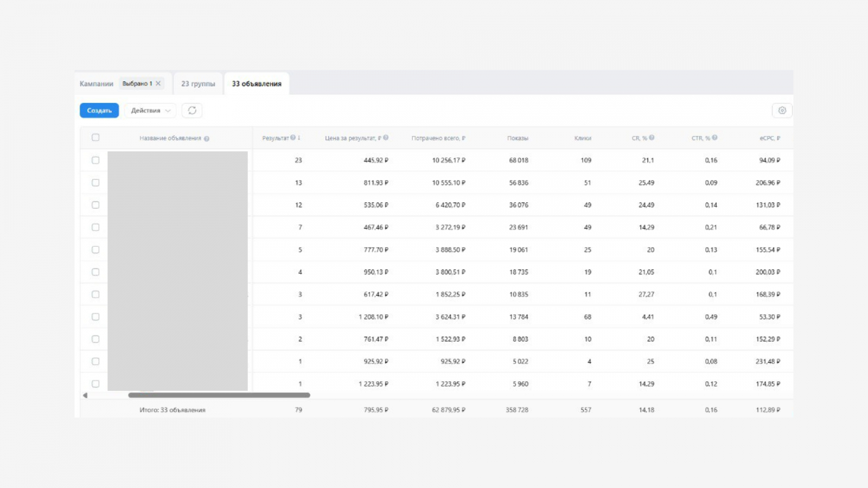868x488 pixels.
Task: Click the 206,96 ₽ eCPC cell
Action: [x=768, y=183]
